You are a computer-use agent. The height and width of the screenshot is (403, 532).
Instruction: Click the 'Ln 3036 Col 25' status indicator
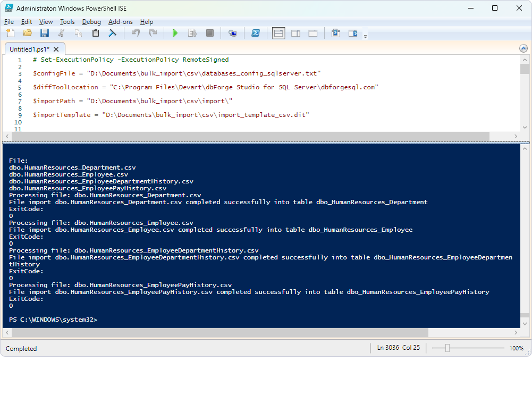click(398, 348)
